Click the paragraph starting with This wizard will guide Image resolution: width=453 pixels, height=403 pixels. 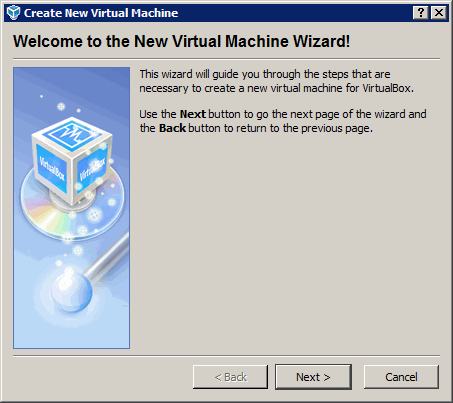(277, 81)
